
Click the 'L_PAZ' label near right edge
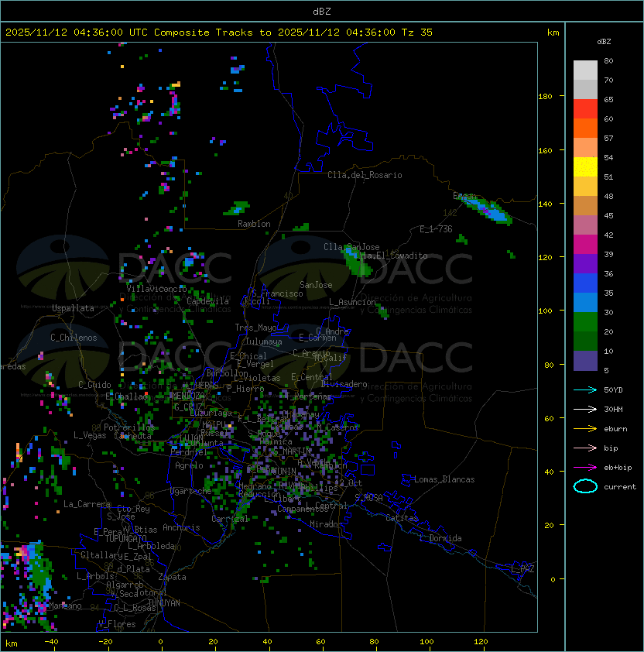coord(522,569)
